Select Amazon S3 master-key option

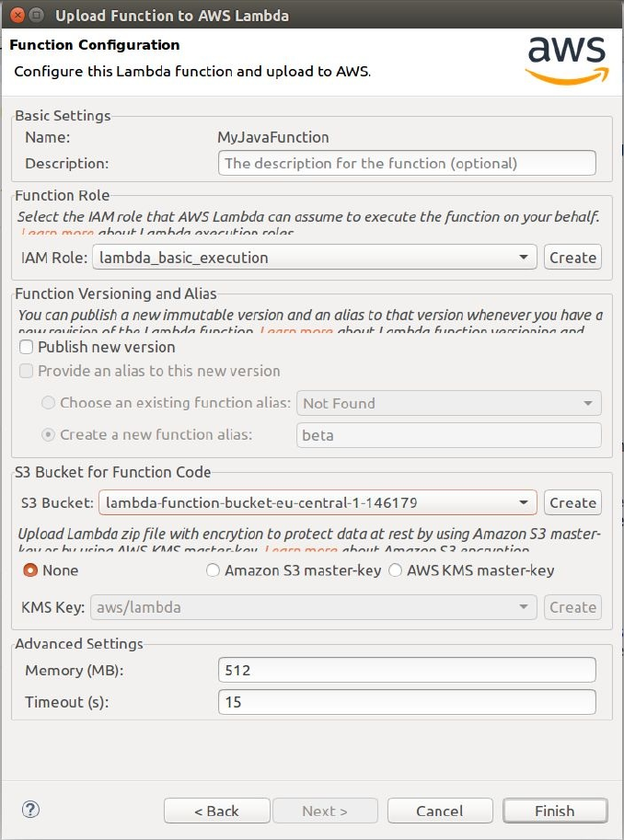pos(214,570)
